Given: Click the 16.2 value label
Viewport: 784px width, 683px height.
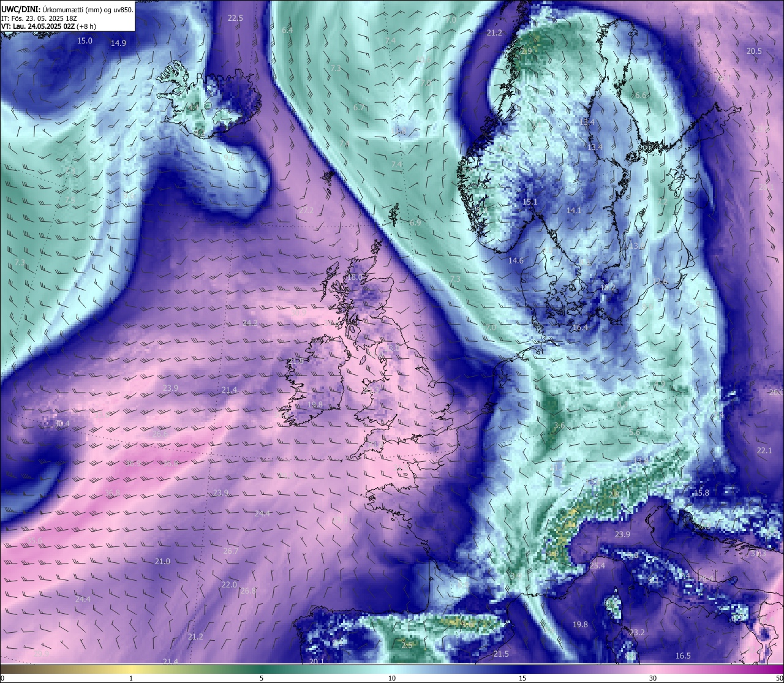Looking at the screenshot, I should click(608, 287).
